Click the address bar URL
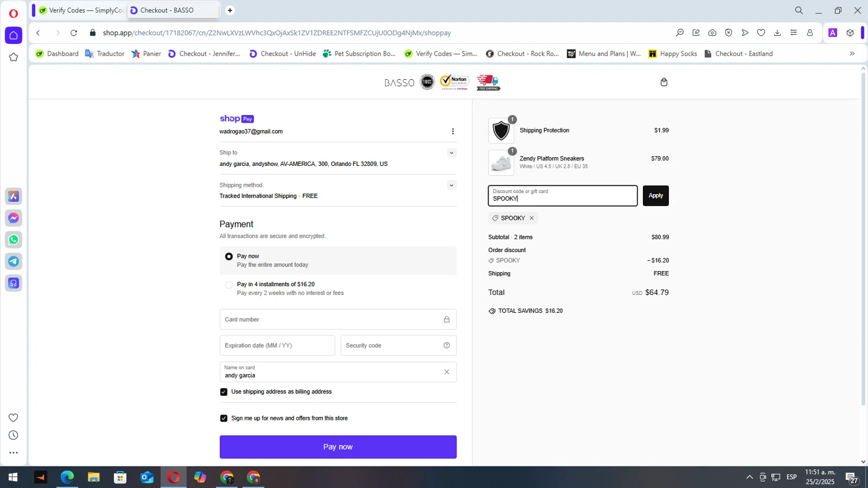The image size is (868, 488). point(277,33)
